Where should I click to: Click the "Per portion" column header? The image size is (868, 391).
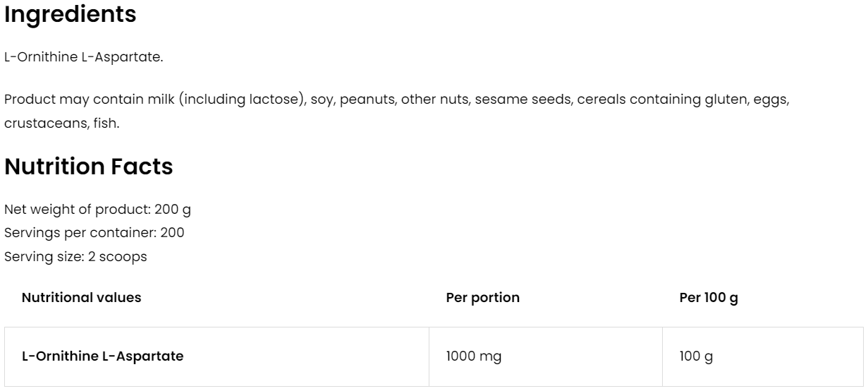pyautogui.click(x=483, y=298)
